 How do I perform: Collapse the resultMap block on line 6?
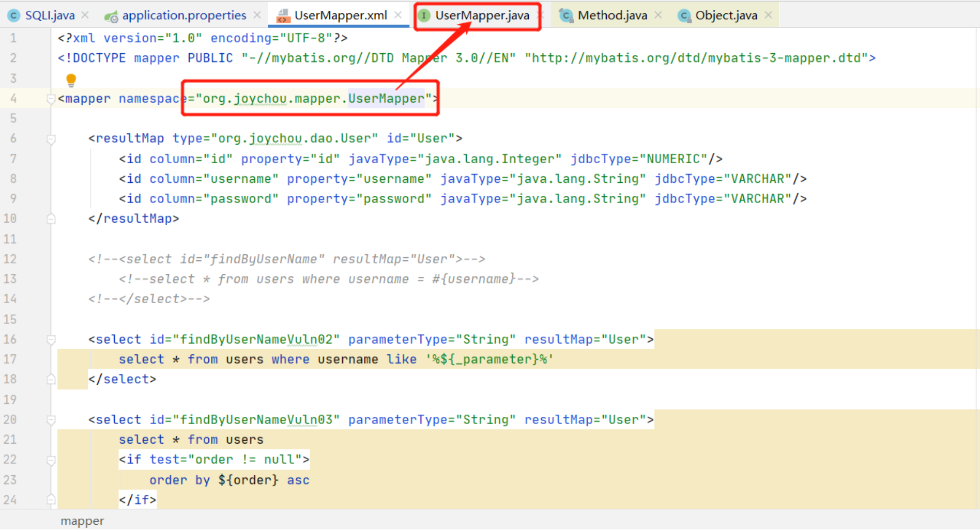click(51, 139)
